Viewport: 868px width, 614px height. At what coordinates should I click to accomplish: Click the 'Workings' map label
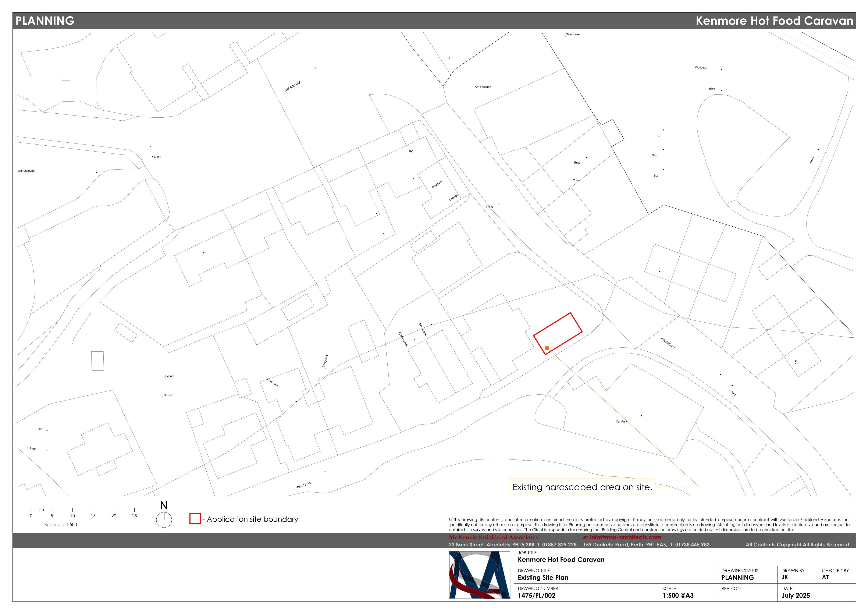pyautogui.click(x=701, y=68)
